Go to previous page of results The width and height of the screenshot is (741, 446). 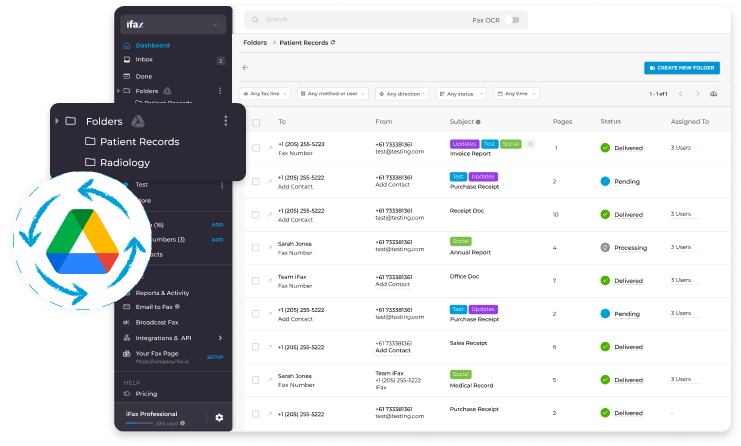(x=681, y=94)
